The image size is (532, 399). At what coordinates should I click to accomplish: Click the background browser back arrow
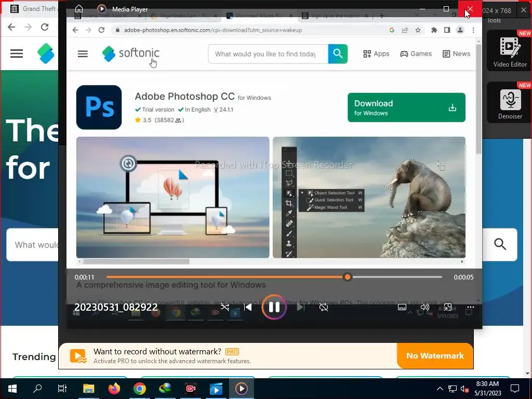(11, 27)
